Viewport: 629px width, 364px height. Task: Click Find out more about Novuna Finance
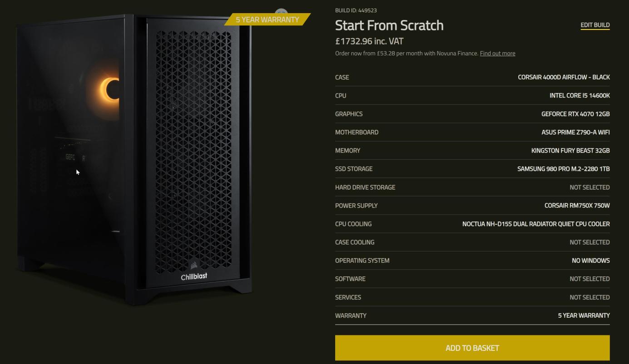(x=497, y=54)
